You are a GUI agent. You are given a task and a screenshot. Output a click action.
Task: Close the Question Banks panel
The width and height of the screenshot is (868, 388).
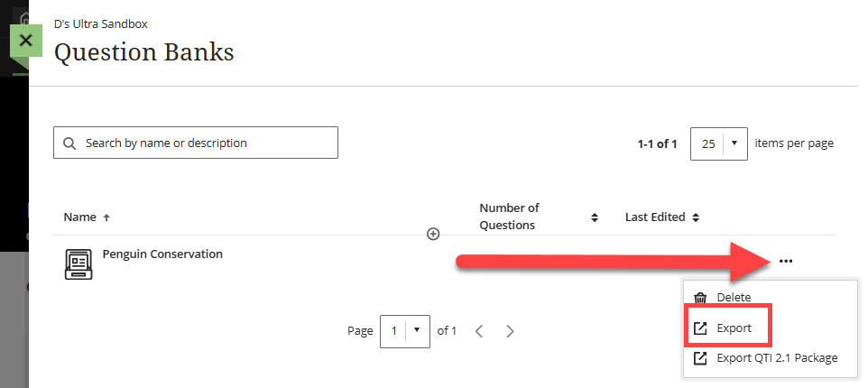coord(26,41)
